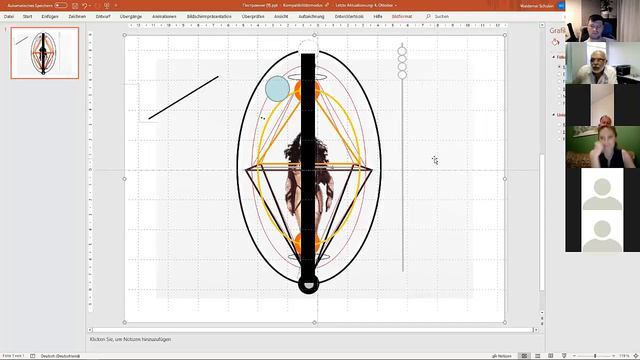The height and width of the screenshot is (360, 640).
Task: Open the Aufzeichnung tab
Action: pyautogui.click(x=311, y=17)
